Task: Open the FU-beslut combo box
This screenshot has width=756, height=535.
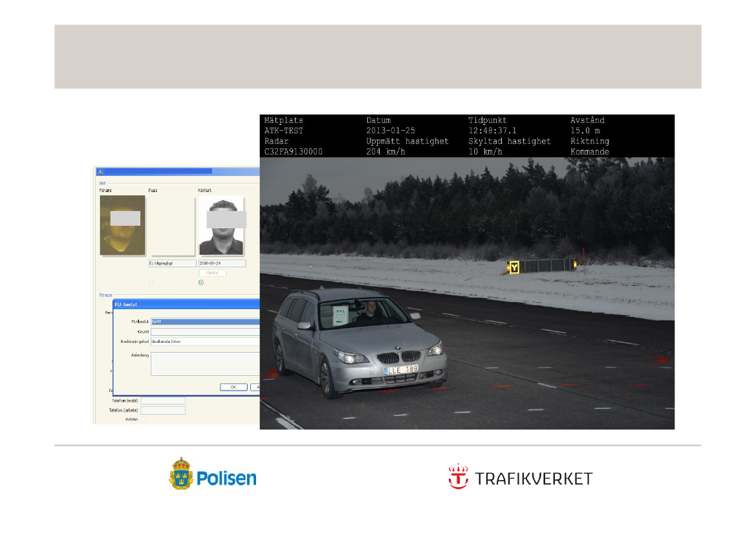Action: pos(205,322)
